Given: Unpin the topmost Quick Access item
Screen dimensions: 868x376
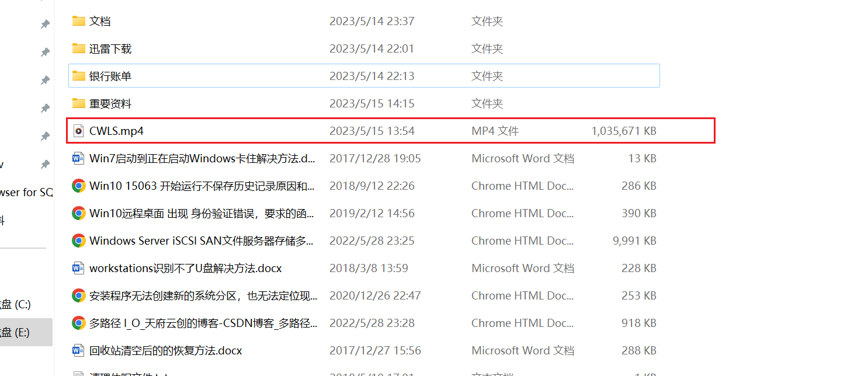Looking at the screenshot, I should (45, 24).
